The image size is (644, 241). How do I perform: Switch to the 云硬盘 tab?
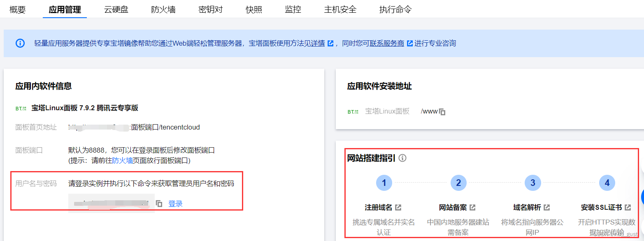(x=116, y=9)
